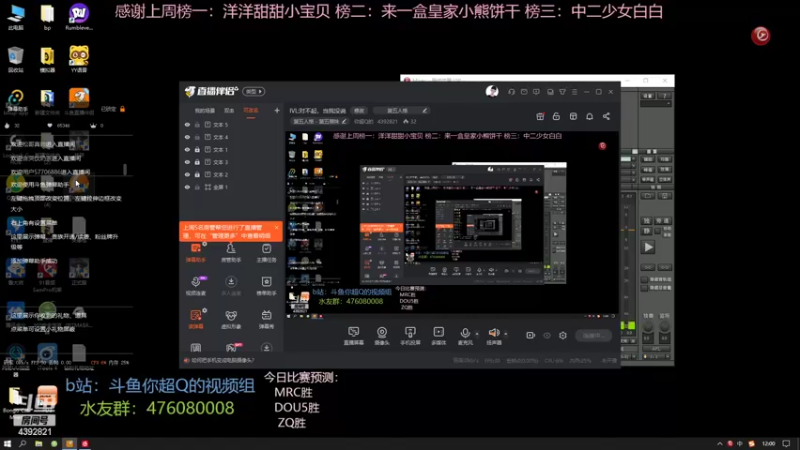Add a new scene with plus icon
The image size is (800, 450).
(277, 110)
